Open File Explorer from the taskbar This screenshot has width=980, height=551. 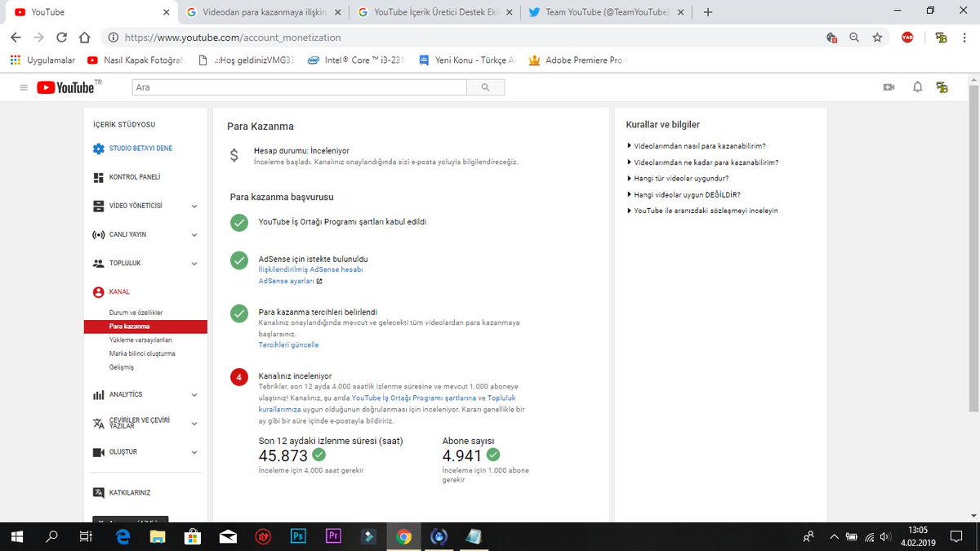click(158, 536)
